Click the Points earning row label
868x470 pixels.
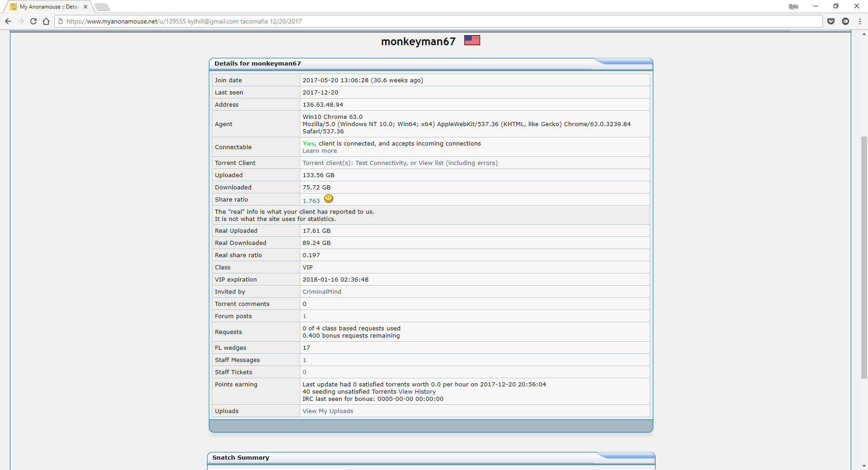coord(236,385)
